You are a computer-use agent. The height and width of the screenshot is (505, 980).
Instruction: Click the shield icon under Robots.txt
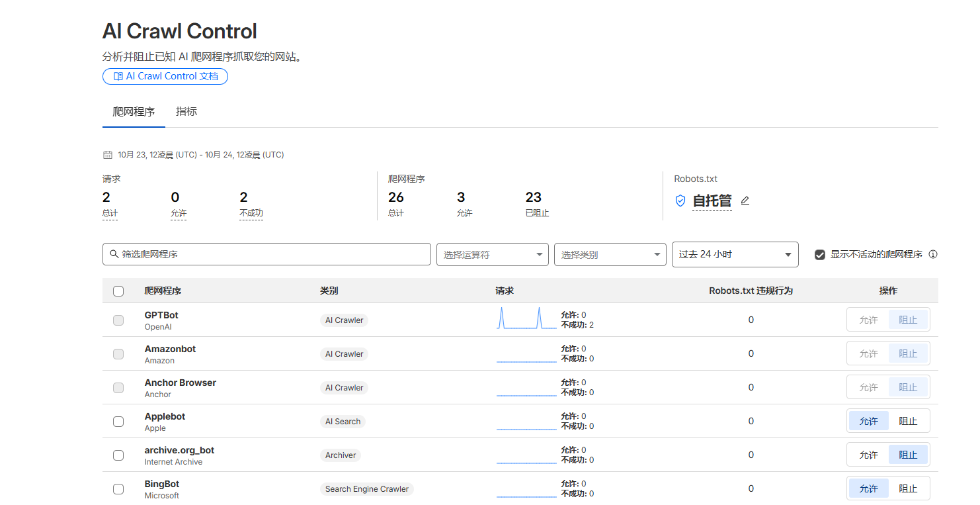tap(680, 201)
